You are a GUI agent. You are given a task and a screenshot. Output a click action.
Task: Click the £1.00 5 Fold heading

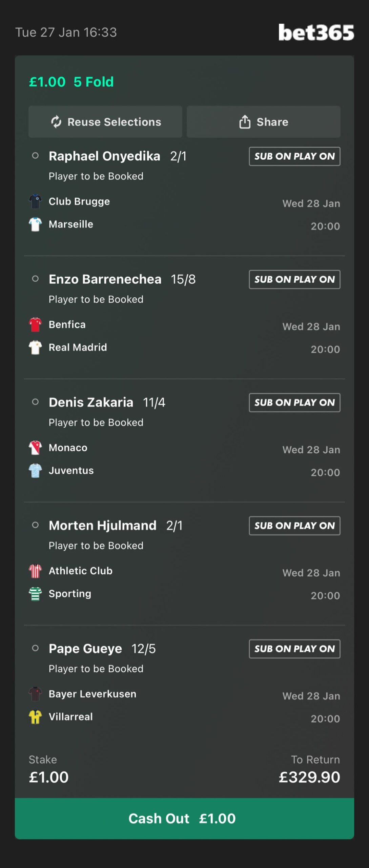[71, 82]
